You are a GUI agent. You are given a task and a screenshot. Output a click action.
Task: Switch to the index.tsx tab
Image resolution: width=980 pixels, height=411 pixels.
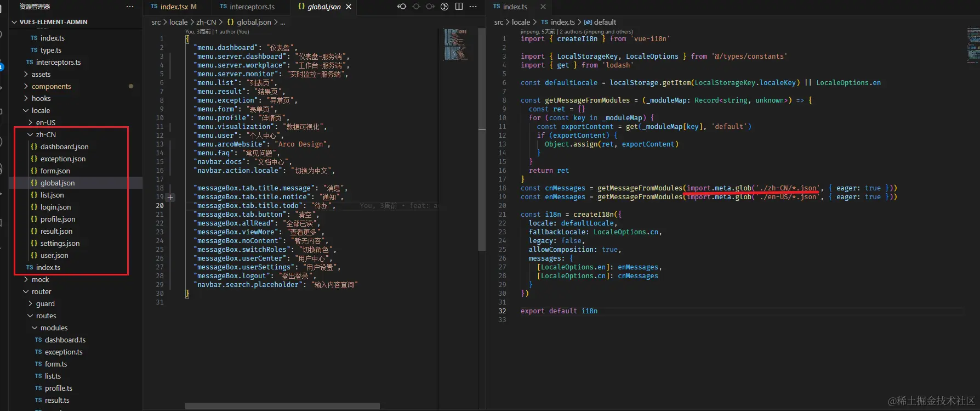[x=177, y=7]
